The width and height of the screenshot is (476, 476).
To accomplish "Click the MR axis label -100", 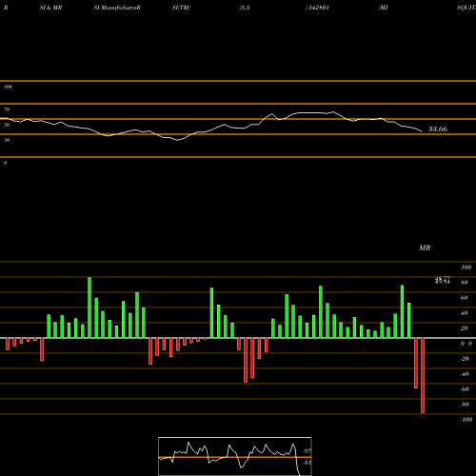I will [x=466, y=420].
